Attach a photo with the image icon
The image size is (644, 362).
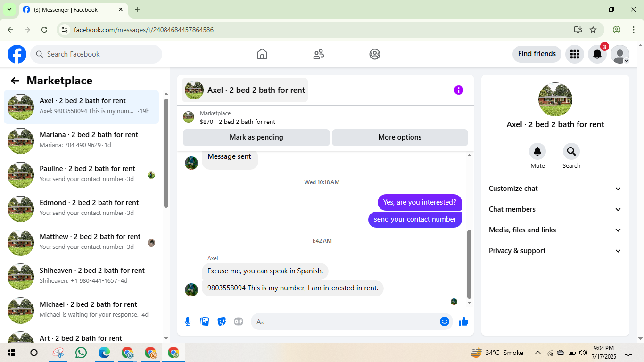[x=205, y=321]
